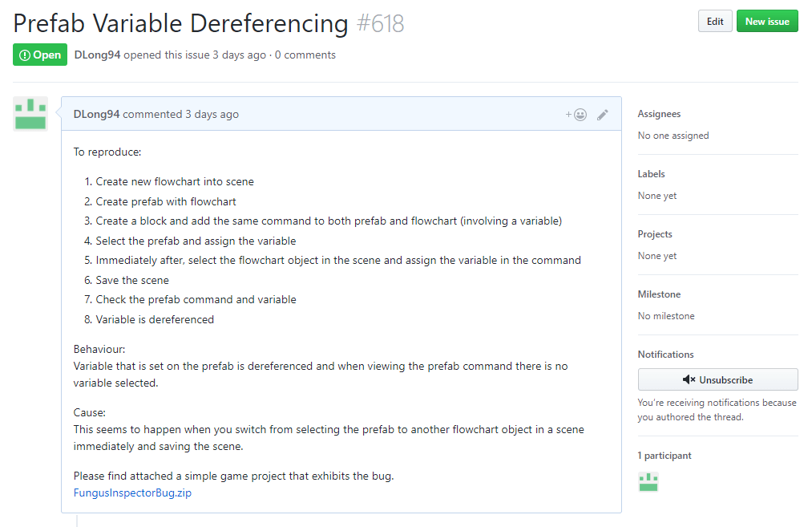Click the Notifications heading in sidebar

pos(665,355)
